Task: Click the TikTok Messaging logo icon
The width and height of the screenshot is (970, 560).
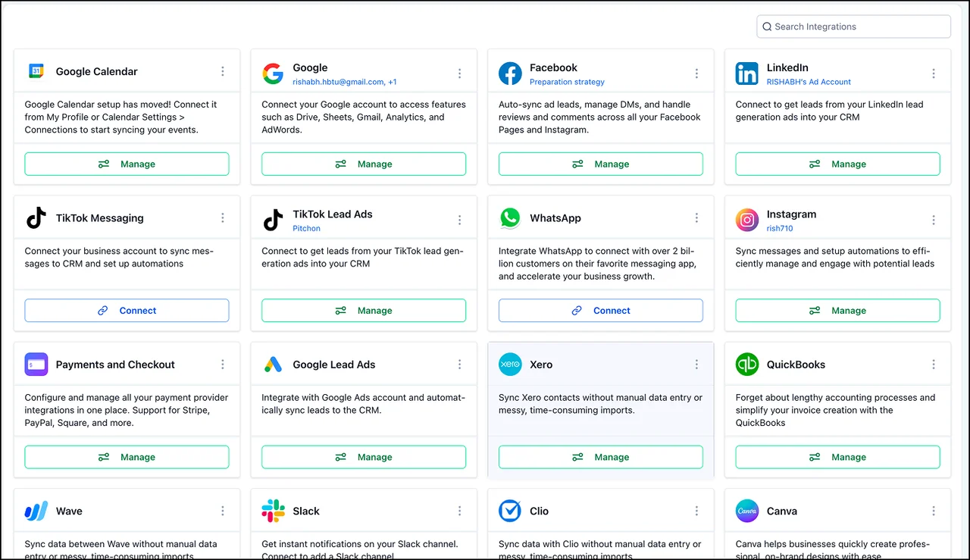Action: [36, 218]
